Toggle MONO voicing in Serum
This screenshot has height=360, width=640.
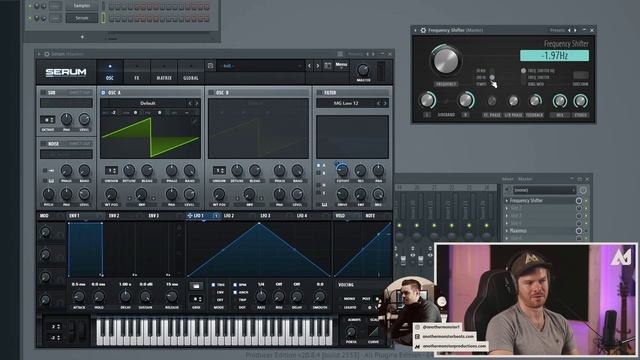[349, 299]
